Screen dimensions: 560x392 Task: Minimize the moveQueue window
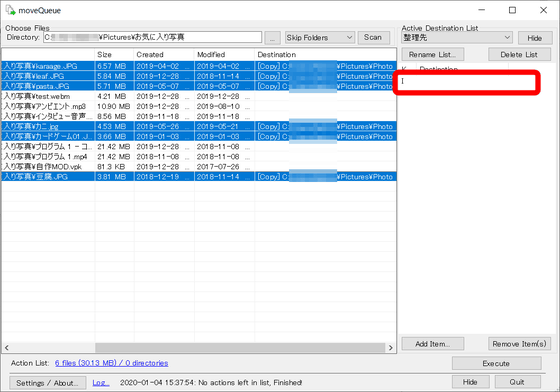tap(481, 10)
